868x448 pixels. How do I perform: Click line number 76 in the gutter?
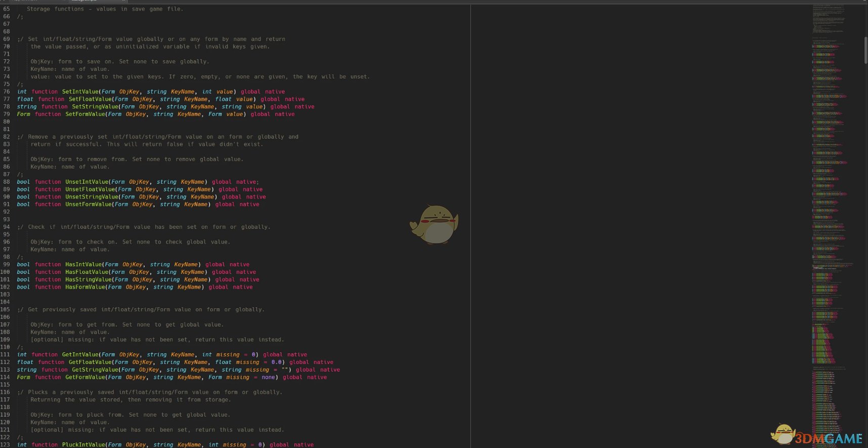pos(7,92)
